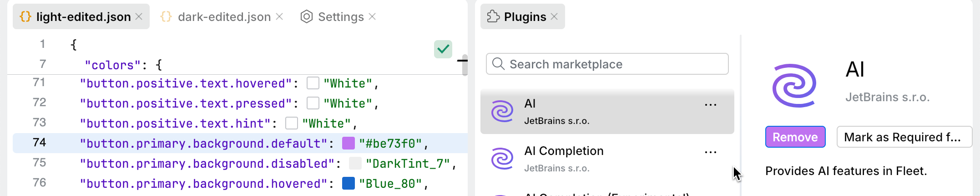Switch to the dark-edited.json tab

(x=224, y=17)
